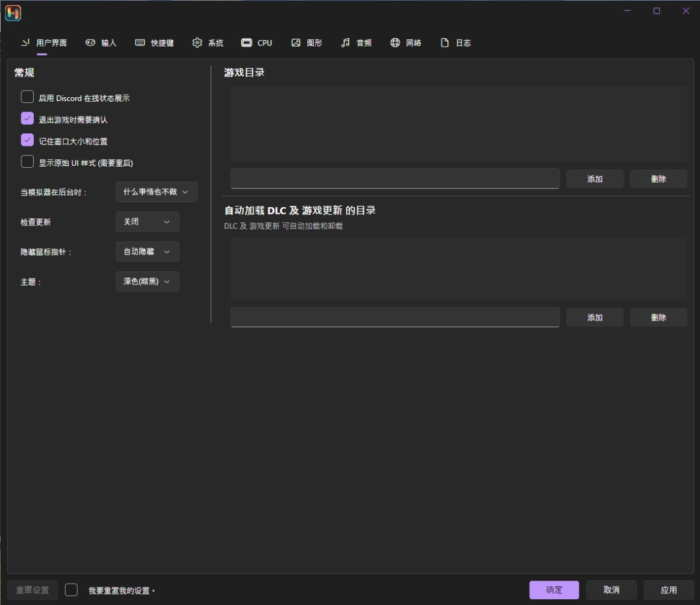Click the CPU chip icon
Screen dimensions: 700x605
click(246, 43)
